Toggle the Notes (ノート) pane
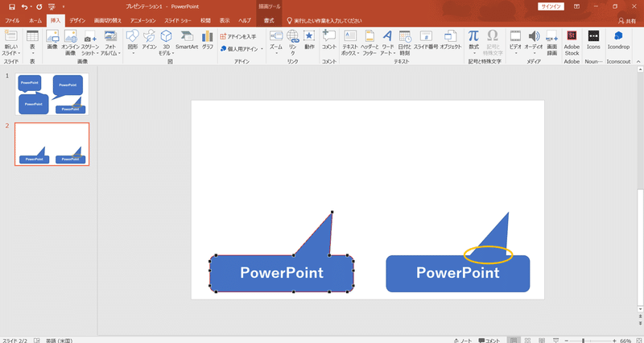This screenshot has width=644, height=343. [463, 341]
